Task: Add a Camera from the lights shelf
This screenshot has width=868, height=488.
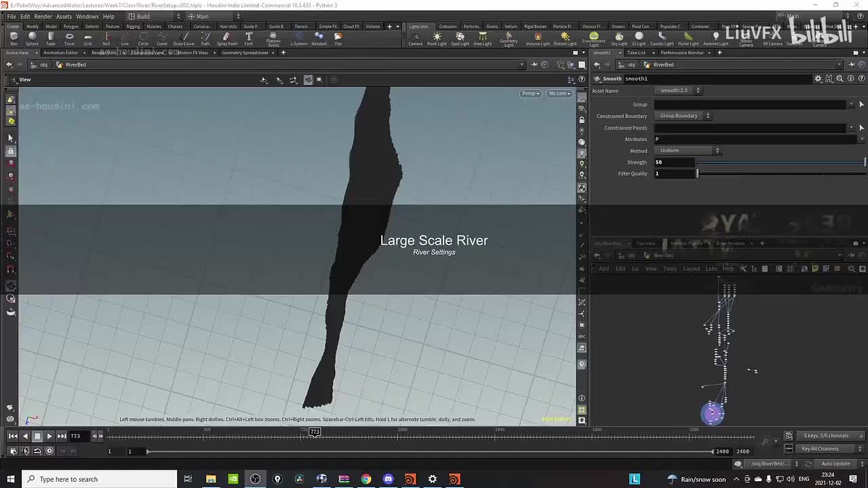Action: coord(415,38)
